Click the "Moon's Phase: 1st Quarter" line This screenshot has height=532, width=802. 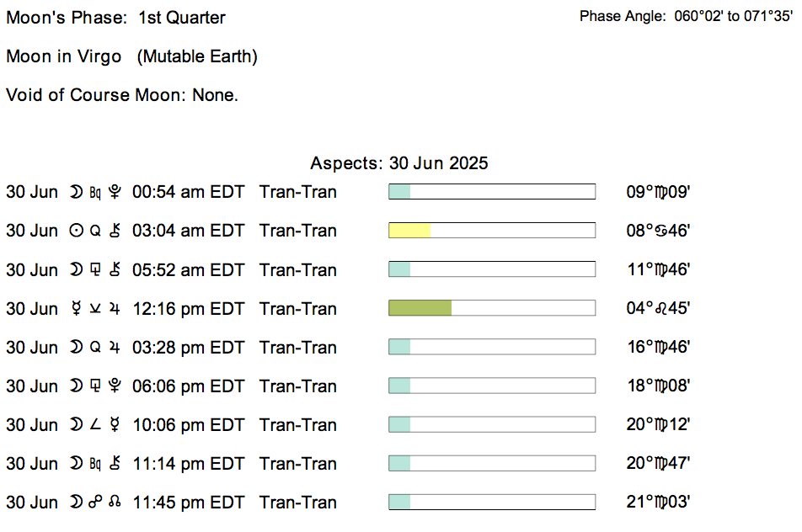tap(115, 18)
